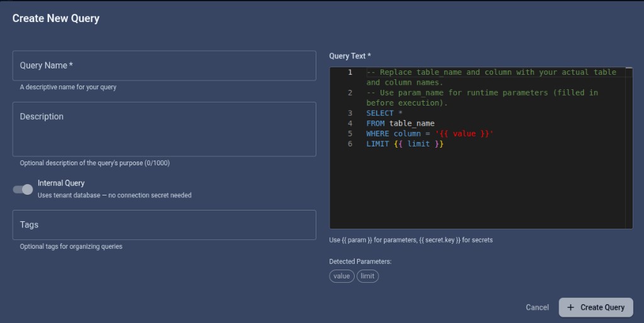
Task: Click the Create Query button
Action: 596,307
